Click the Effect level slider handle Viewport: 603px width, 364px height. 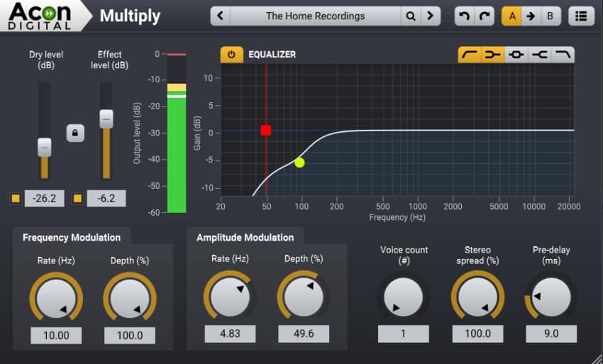tap(106, 118)
